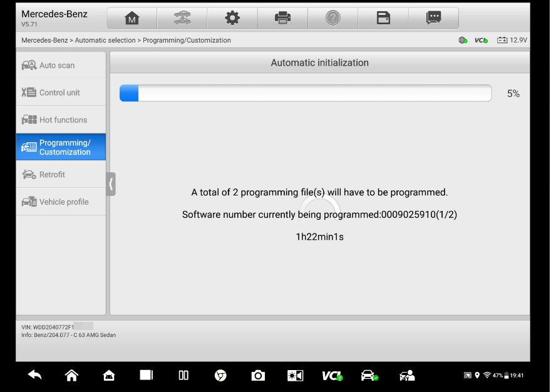This screenshot has height=392, width=551.
Task: Tap the brightness and volume icon
Action: click(x=295, y=376)
